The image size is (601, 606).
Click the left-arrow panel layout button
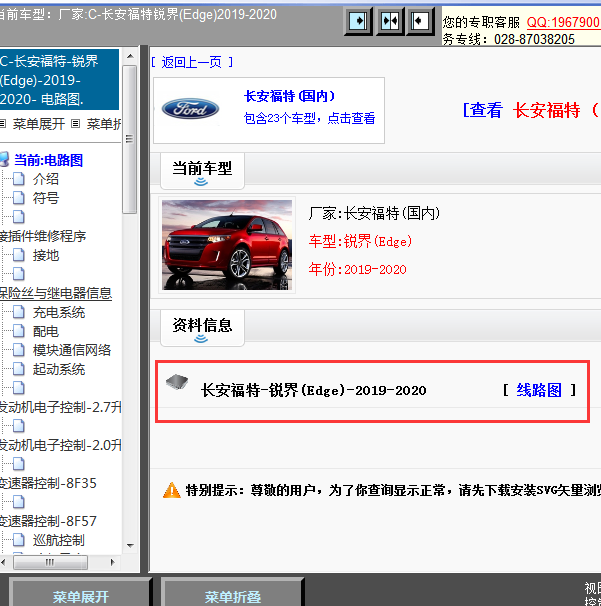pos(421,21)
